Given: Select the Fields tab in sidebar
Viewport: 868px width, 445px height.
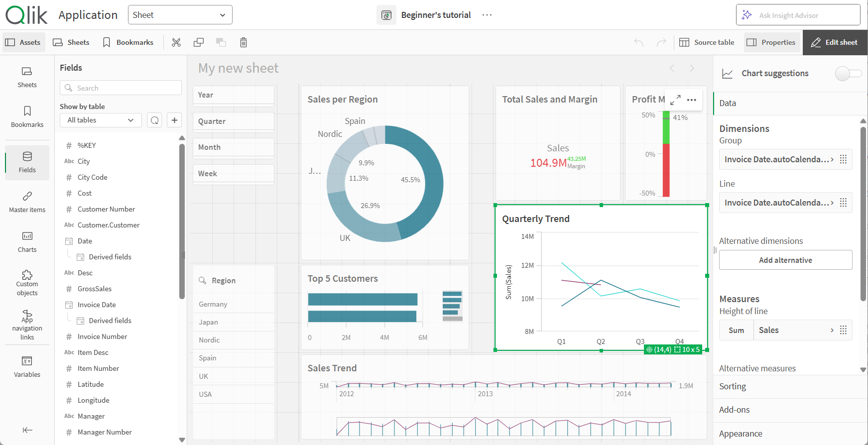Looking at the screenshot, I should [27, 162].
